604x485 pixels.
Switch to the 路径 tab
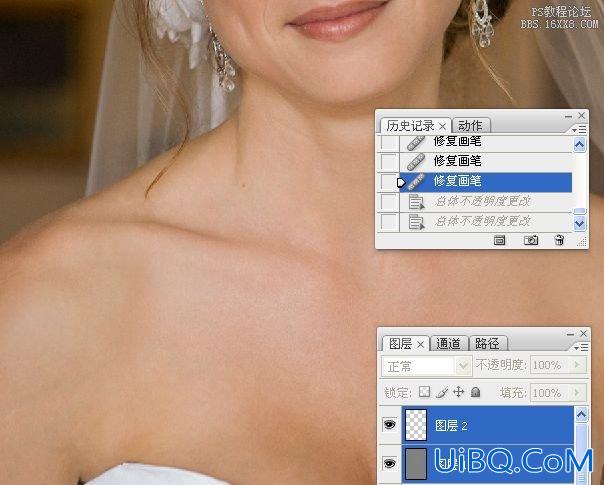pyautogui.click(x=487, y=343)
